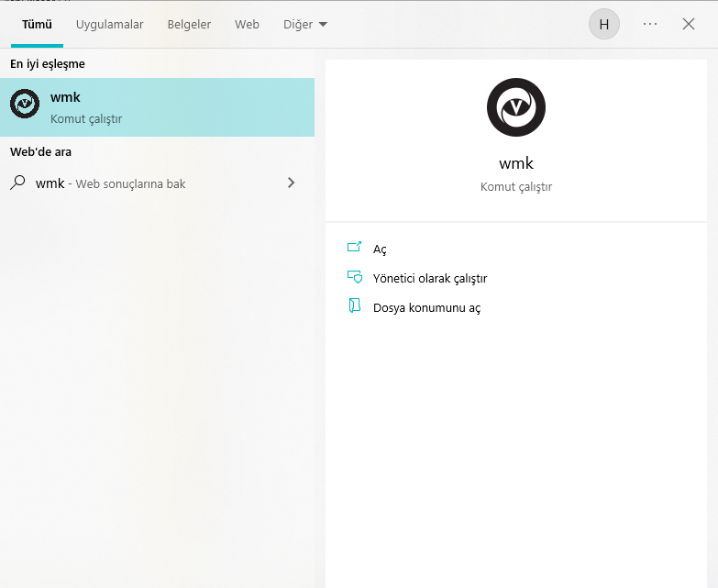Screen dimensions: 718x588
Task: Click the admin shield icon
Action: point(355,277)
